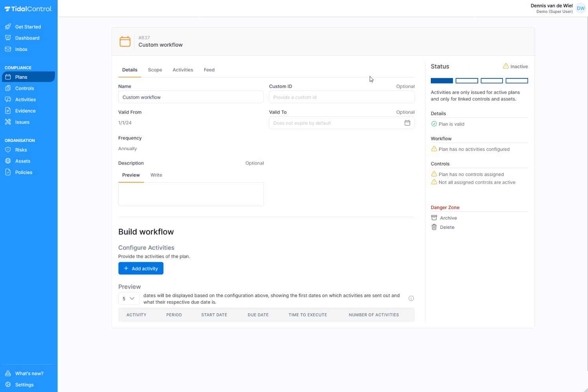Open the Feed tab

point(209,70)
